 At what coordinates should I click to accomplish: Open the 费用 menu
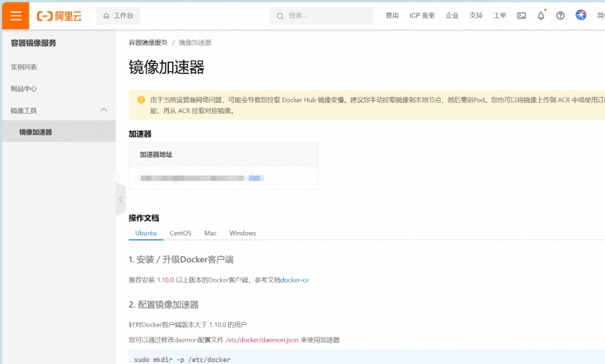392,15
